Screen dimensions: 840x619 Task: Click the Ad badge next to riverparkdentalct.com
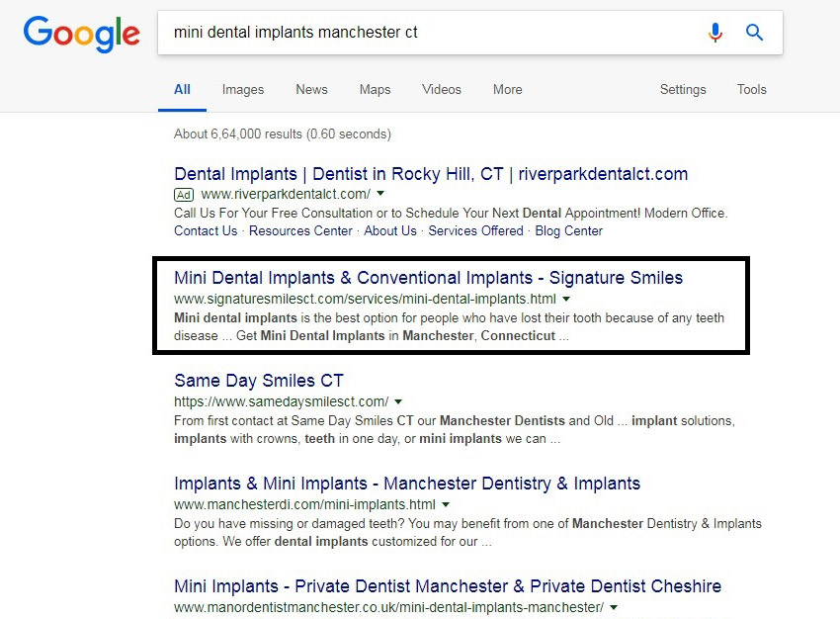184,195
